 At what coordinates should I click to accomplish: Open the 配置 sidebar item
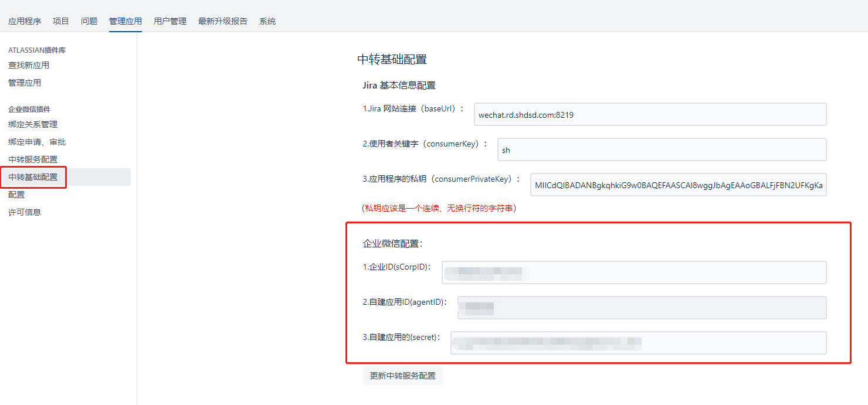tap(16, 195)
